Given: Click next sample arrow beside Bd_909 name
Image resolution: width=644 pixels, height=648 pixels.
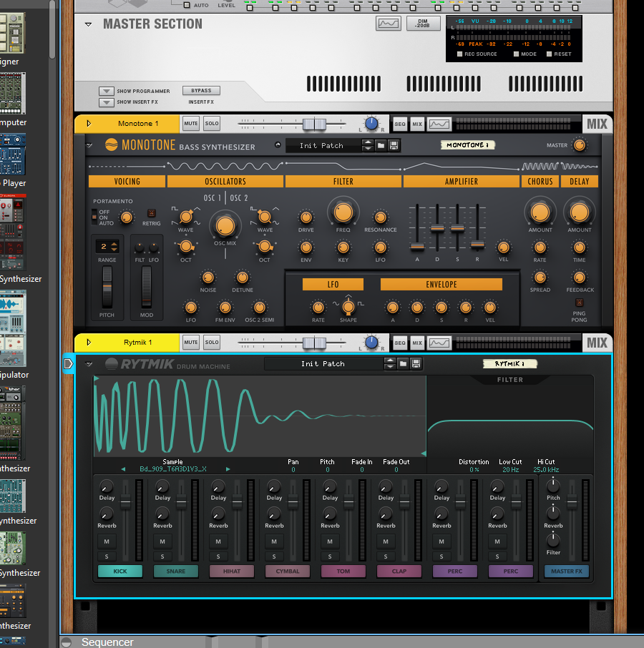Looking at the screenshot, I should [x=228, y=469].
